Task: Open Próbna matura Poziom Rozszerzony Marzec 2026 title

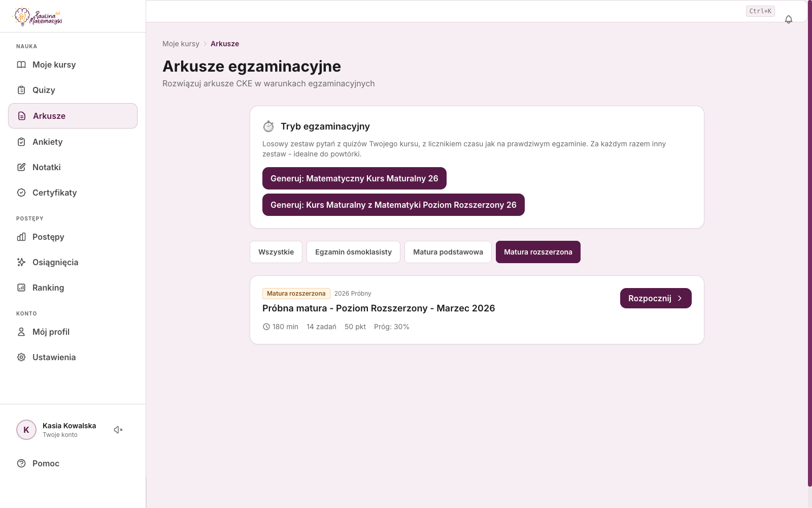Action: 379,308
